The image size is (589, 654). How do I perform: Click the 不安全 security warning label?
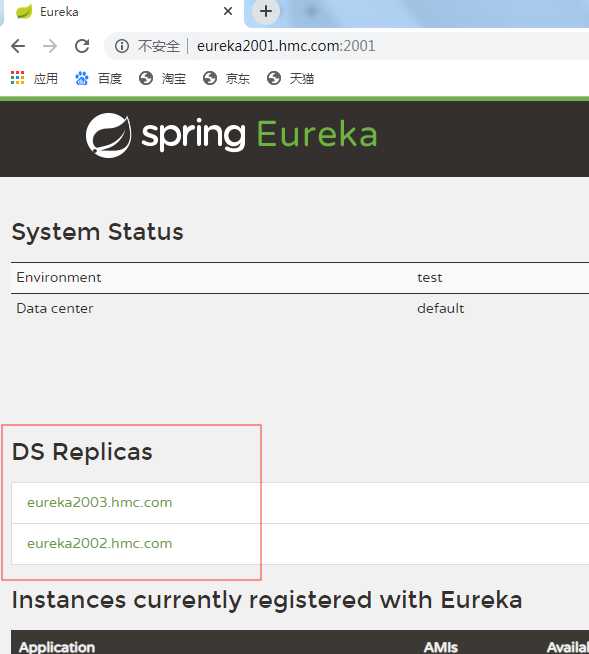point(159,46)
